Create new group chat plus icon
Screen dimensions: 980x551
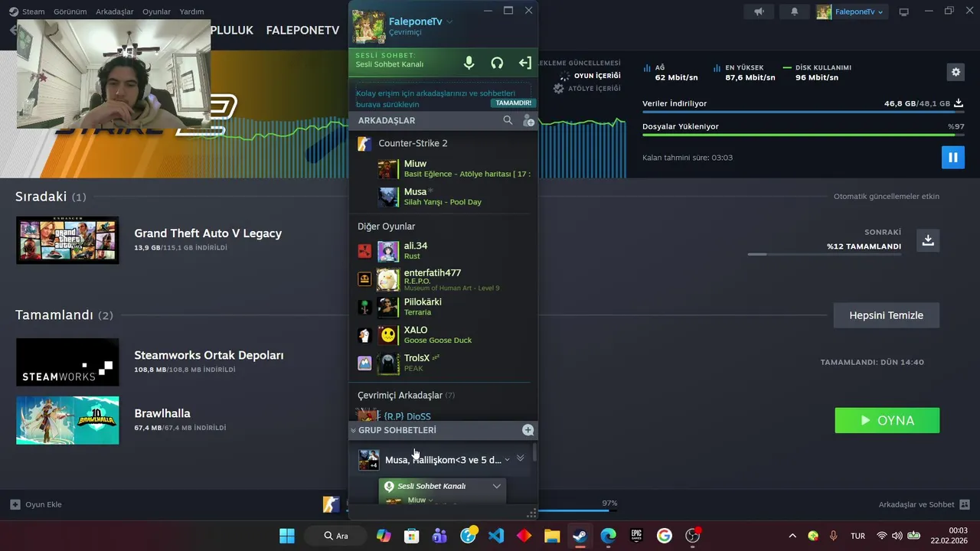(528, 430)
